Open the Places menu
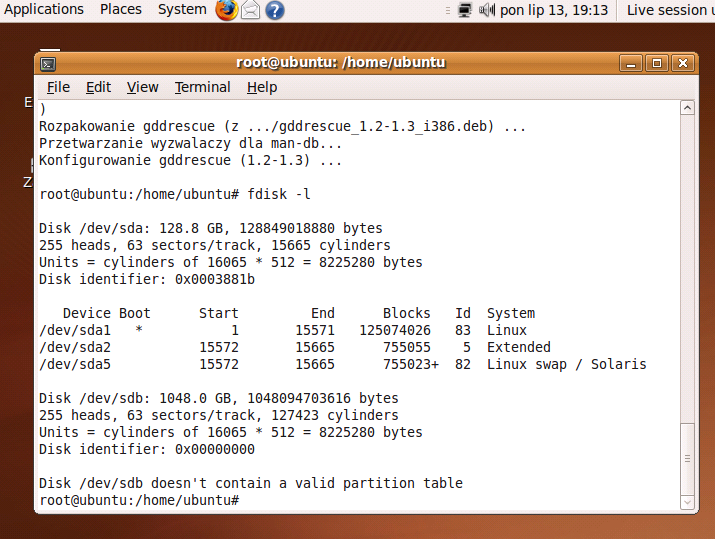This screenshot has height=539, width=715. pos(121,9)
